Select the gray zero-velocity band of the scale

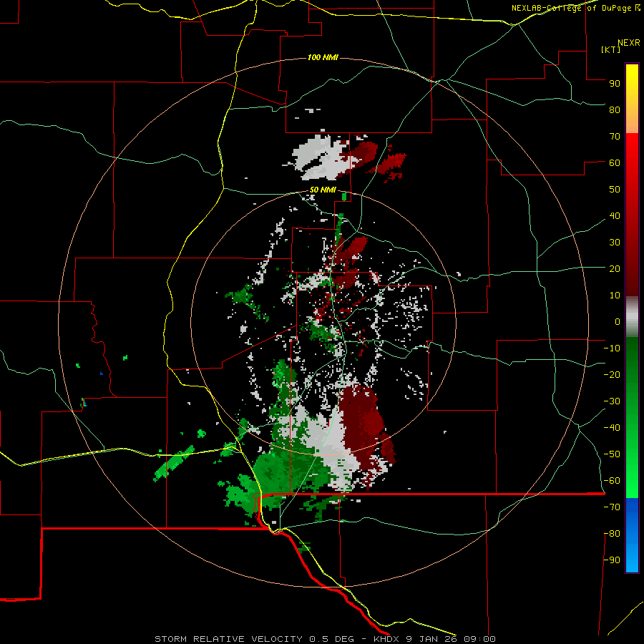[x=632, y=317]
